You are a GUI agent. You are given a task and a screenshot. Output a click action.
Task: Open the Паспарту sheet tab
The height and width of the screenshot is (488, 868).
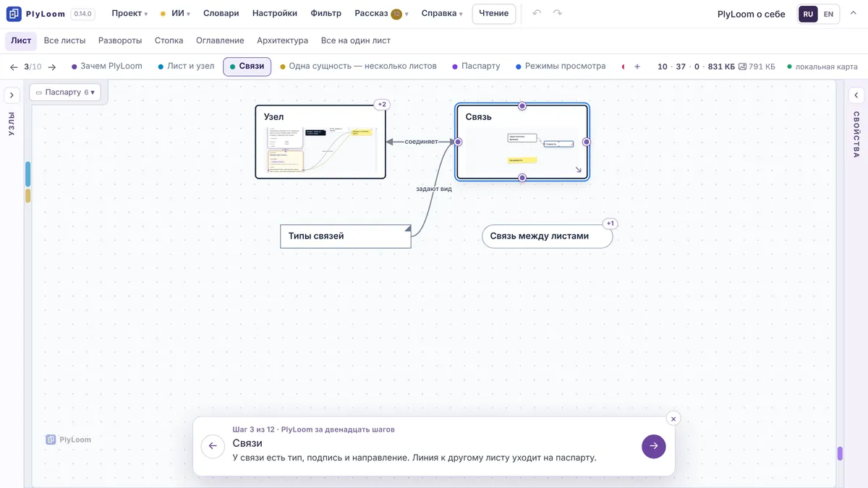[476, 67]
